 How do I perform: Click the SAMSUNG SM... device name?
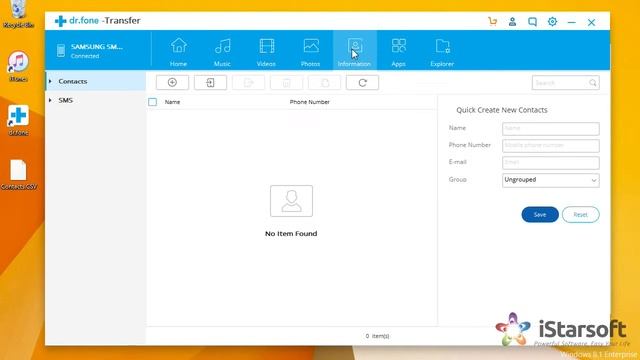97,47
